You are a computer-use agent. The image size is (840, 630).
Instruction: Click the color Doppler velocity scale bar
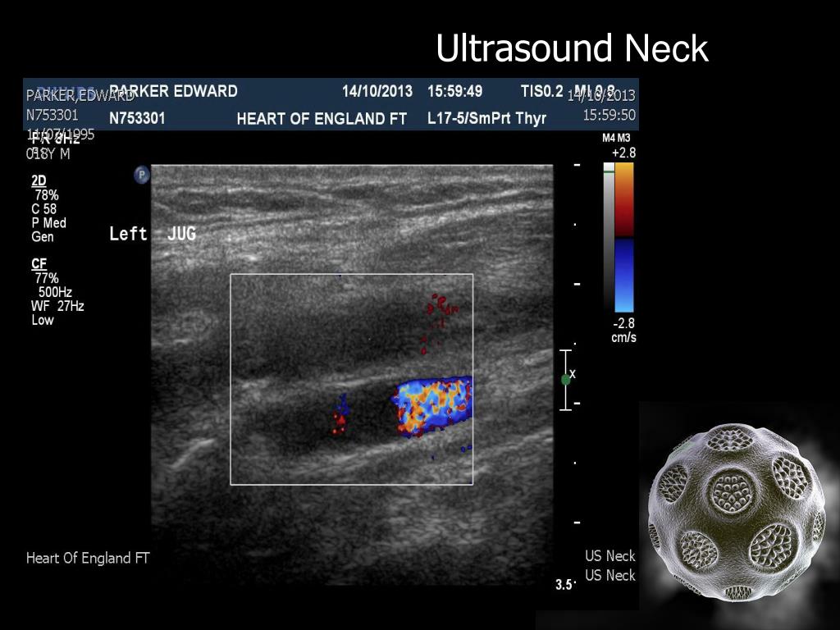624,237
